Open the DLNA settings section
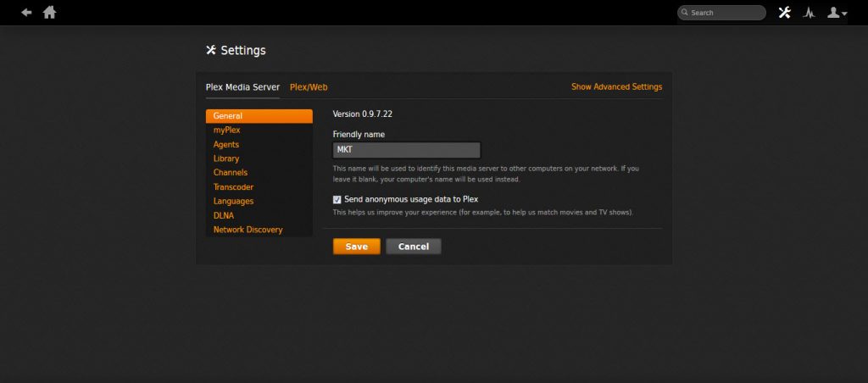Viewport: 868px width, 383px height. click(259, 216)
